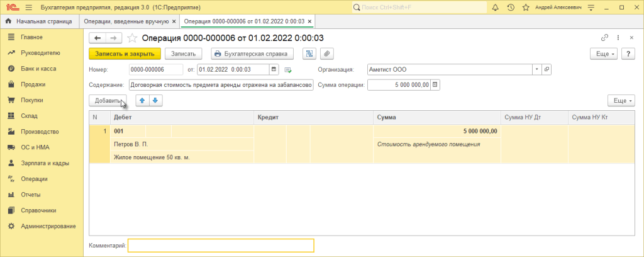Click the calculator icon next to Сумма операции
This screenshot has width=644, height=257.
point(435,85)
